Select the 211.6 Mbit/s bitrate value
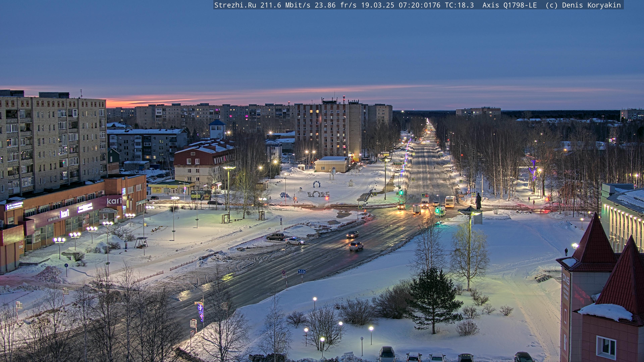This screenshot has width=644, height=362. pyautogui.click(x=285, y=5)
